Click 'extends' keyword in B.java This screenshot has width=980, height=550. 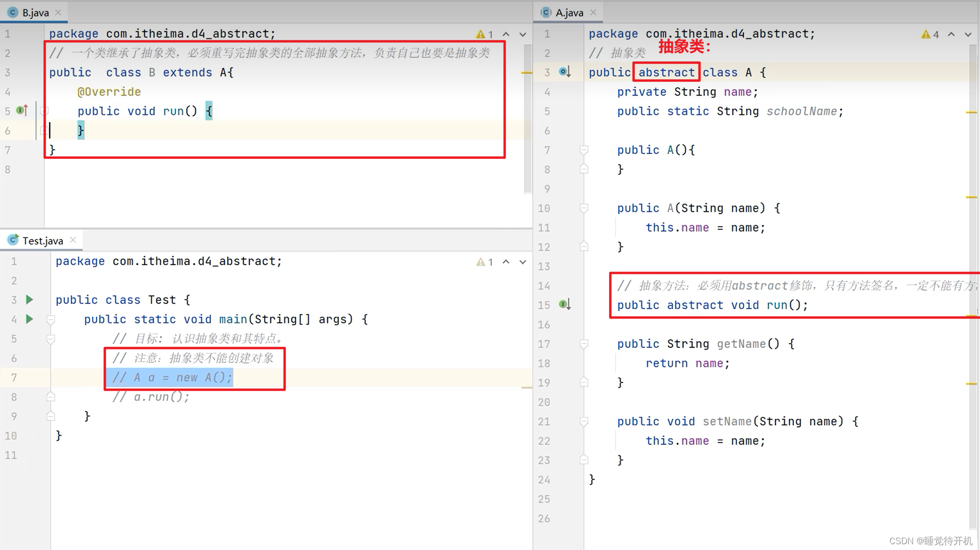click(x=187, y=72)
